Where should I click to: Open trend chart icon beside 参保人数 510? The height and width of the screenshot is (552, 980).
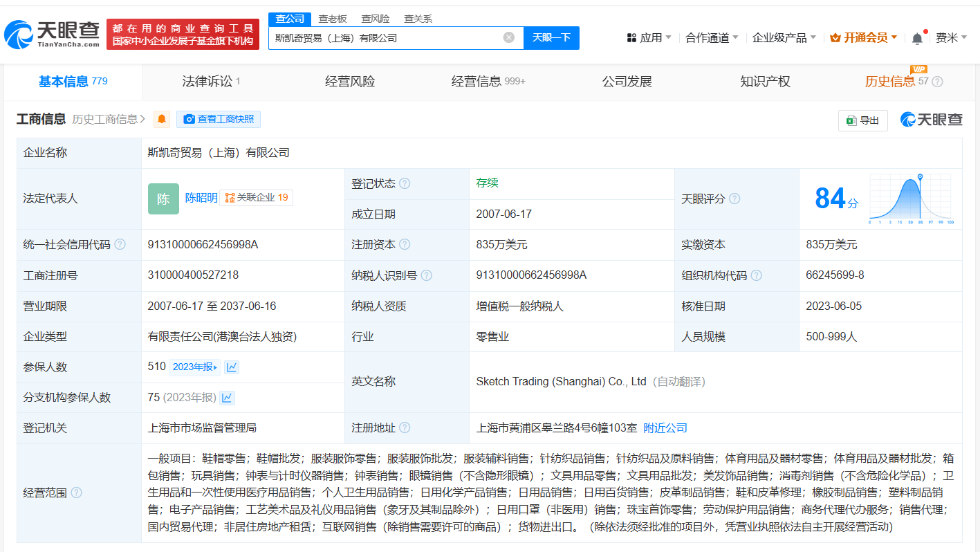(x=232, y=367)
